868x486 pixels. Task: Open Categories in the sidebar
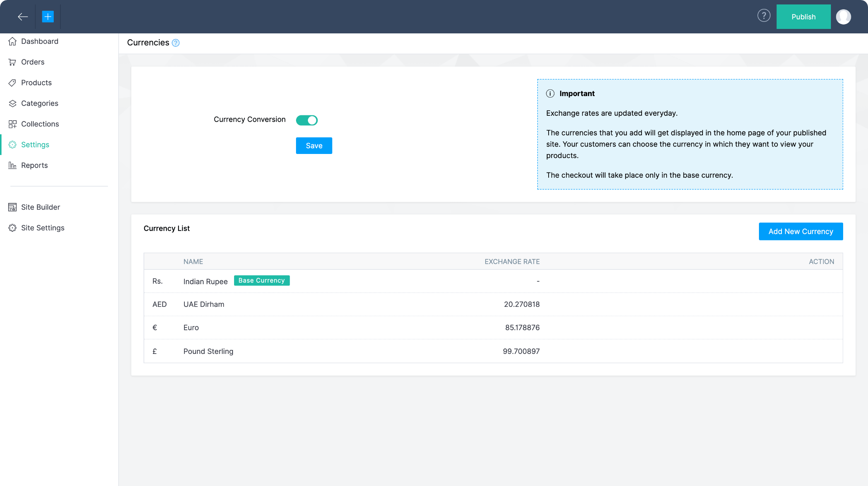[x=40, y=104]
